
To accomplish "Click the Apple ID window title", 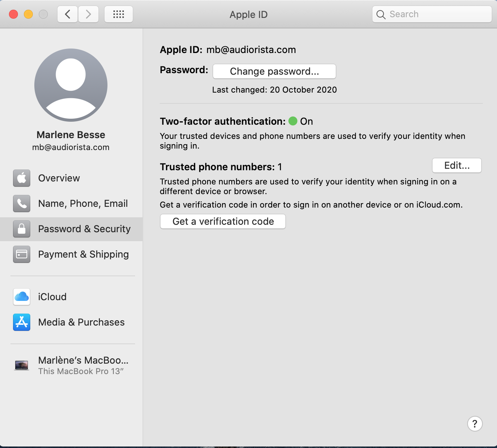I will [x=248, y=15].
